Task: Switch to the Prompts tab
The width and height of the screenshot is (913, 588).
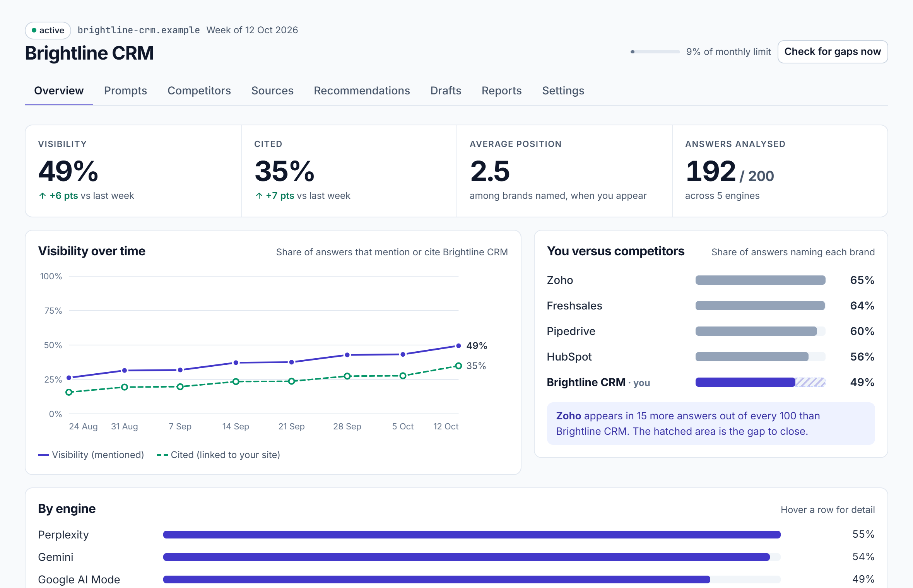Action: [125, 91]
